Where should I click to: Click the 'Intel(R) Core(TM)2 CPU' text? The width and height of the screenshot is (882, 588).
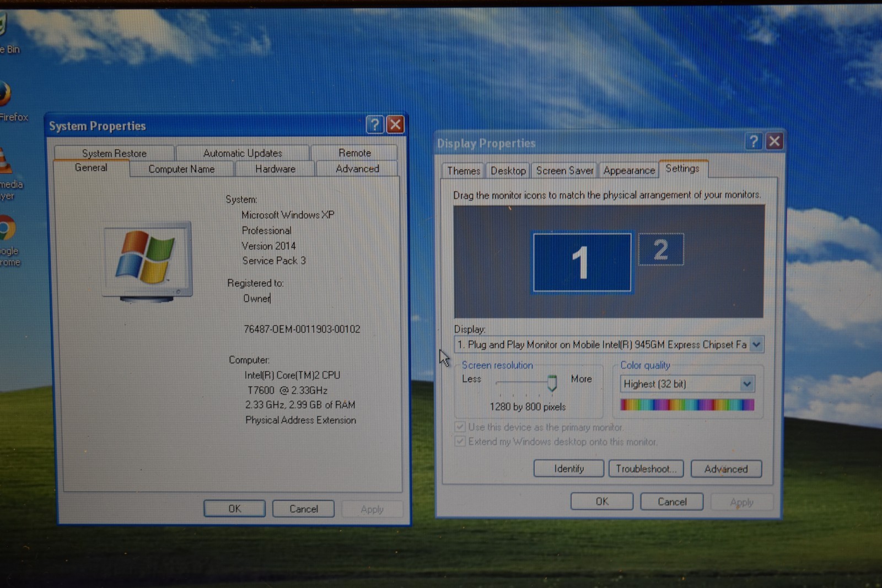[292, 375]
